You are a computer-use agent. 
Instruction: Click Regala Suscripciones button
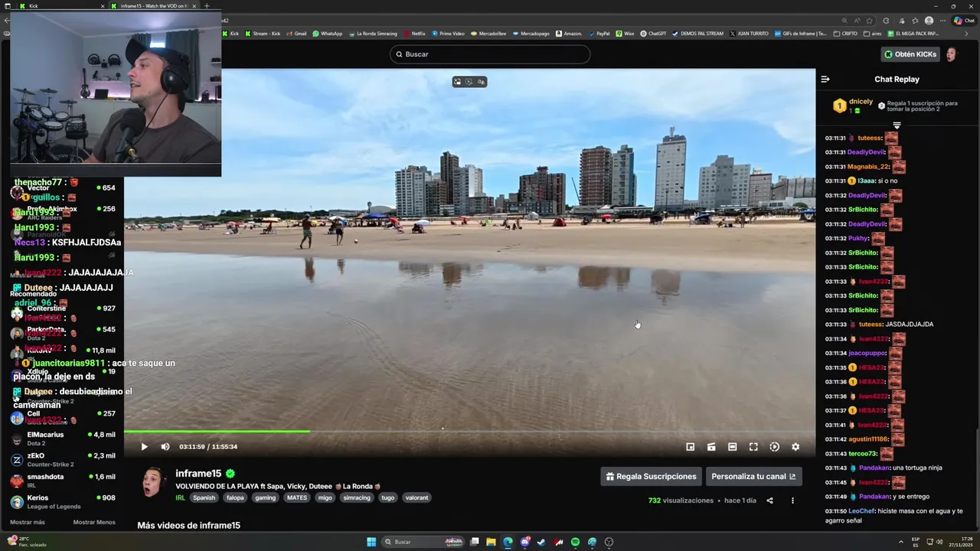pos(651,476)
